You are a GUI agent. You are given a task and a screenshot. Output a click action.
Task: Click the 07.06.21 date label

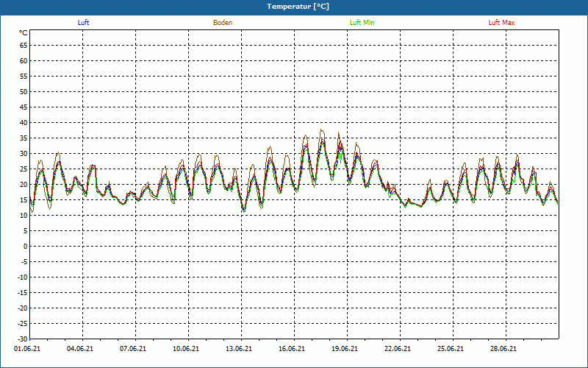click(133, 349)
